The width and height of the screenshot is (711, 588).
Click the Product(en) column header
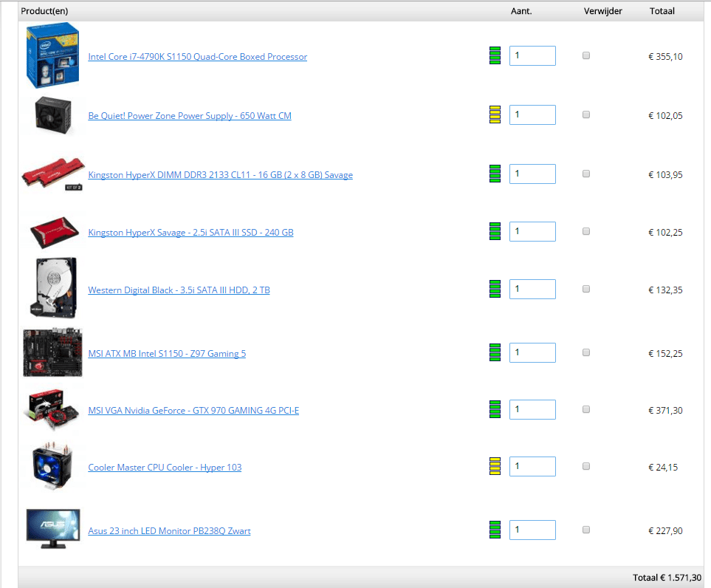tap(44, 11)
